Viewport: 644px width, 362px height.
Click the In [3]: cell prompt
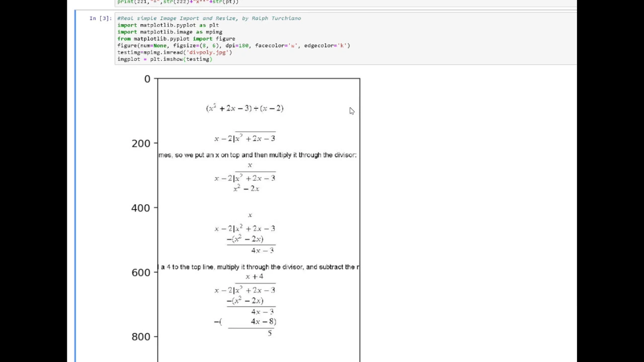point(101,18)
